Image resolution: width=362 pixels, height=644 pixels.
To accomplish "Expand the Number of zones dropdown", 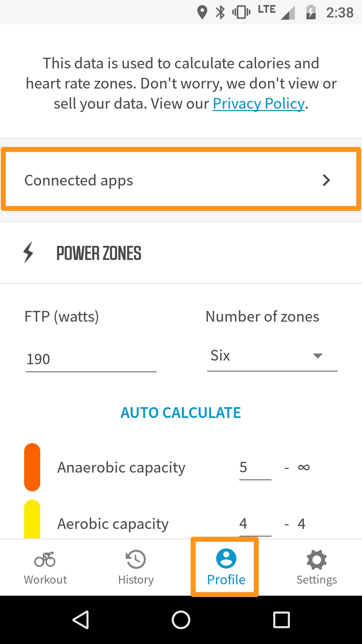I will (x=272, y=356).
